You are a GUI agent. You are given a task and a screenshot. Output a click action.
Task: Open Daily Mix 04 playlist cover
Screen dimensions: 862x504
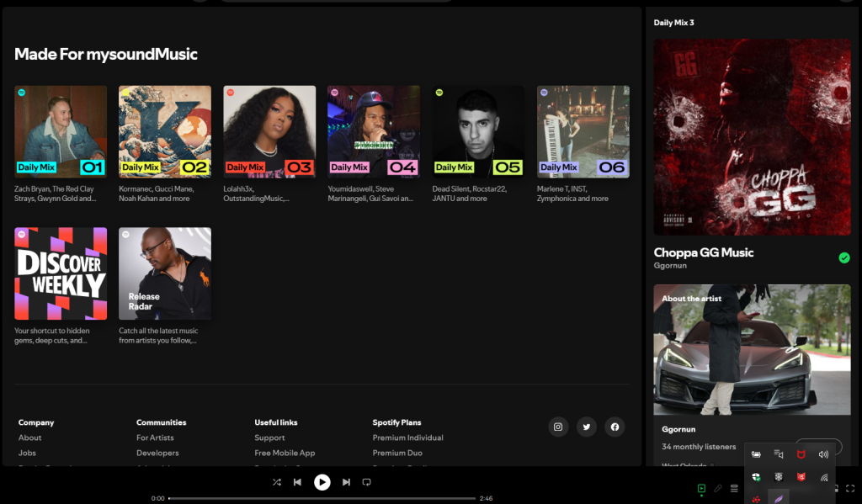374,132
